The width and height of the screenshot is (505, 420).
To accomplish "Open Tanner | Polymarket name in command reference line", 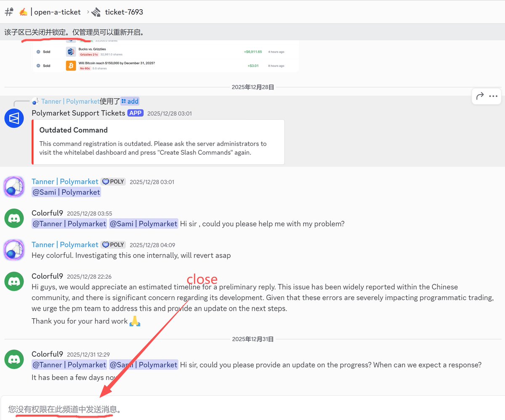I will [70, 101].
